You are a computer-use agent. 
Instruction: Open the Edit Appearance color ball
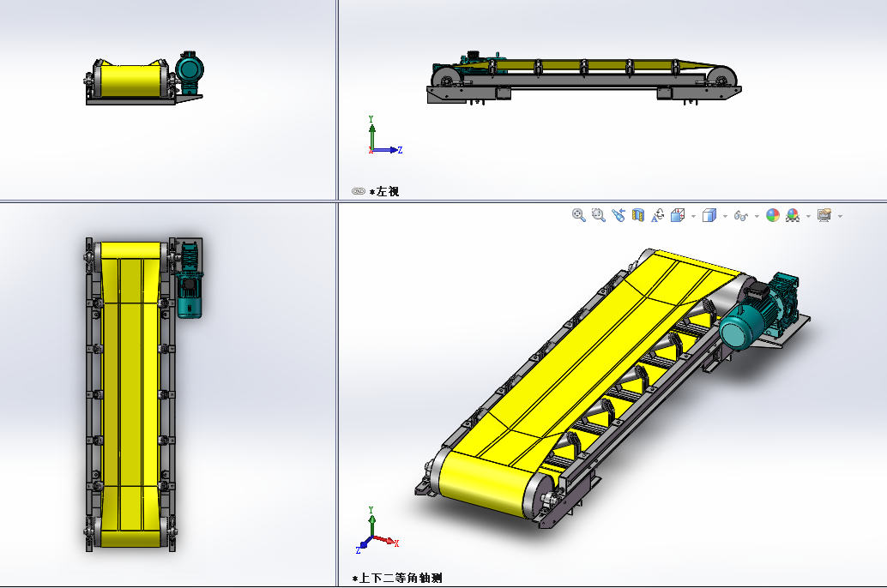(773, 215)
